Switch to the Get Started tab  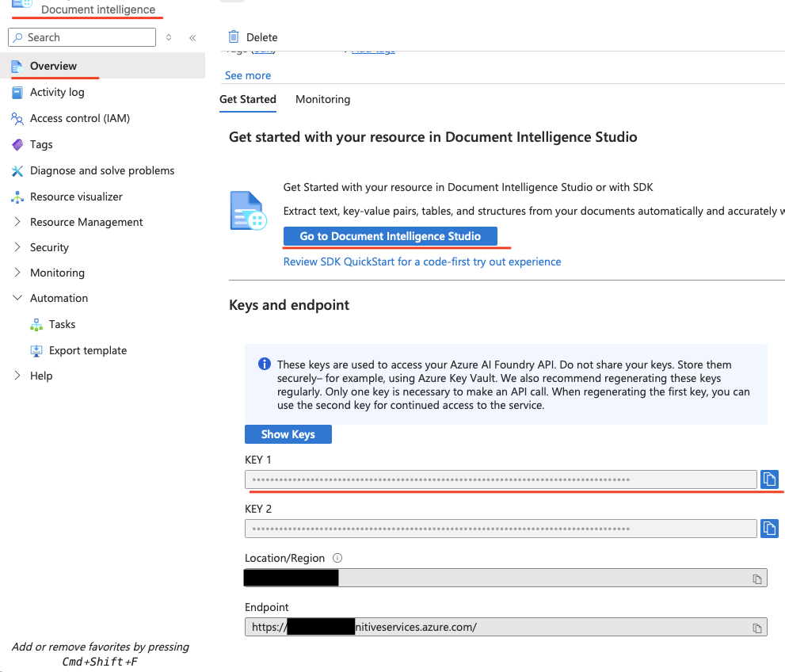(248, 99)
